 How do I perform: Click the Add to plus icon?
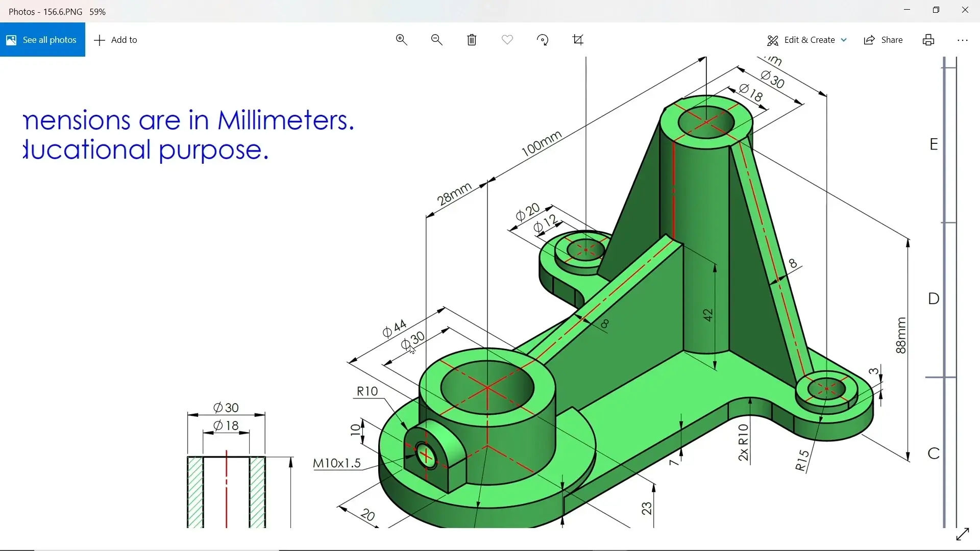tap(99, 39)
